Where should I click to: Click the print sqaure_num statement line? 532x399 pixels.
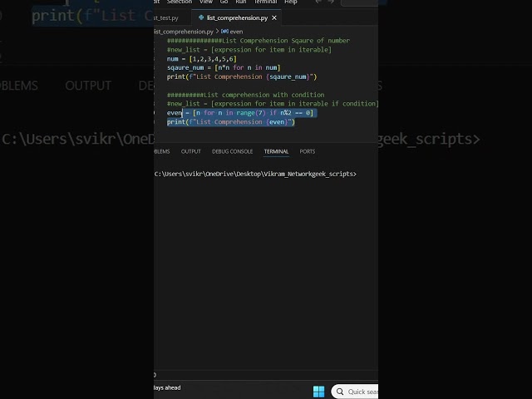pyautogui.click(x=242, y=76)
